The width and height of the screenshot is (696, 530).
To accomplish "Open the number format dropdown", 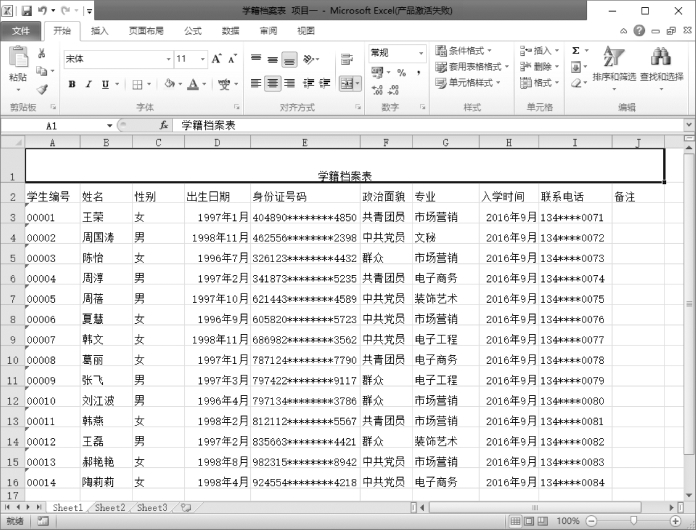I will click(x=421, y=53).
